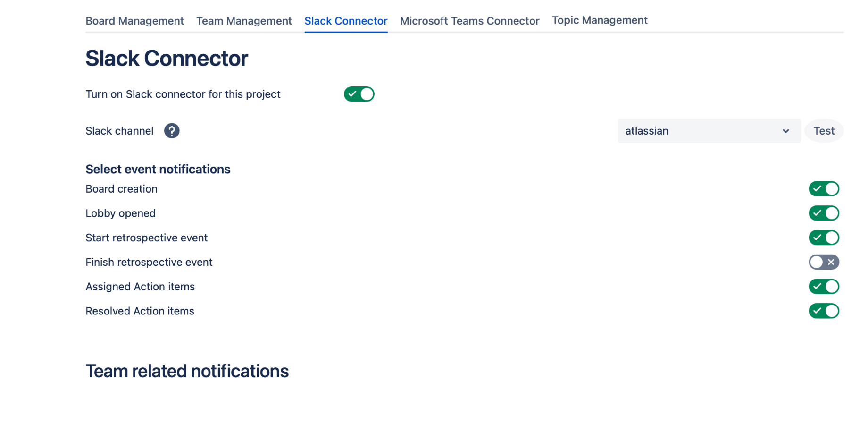Click the Board creation label

pyautogui.click(x=121, y=189)
